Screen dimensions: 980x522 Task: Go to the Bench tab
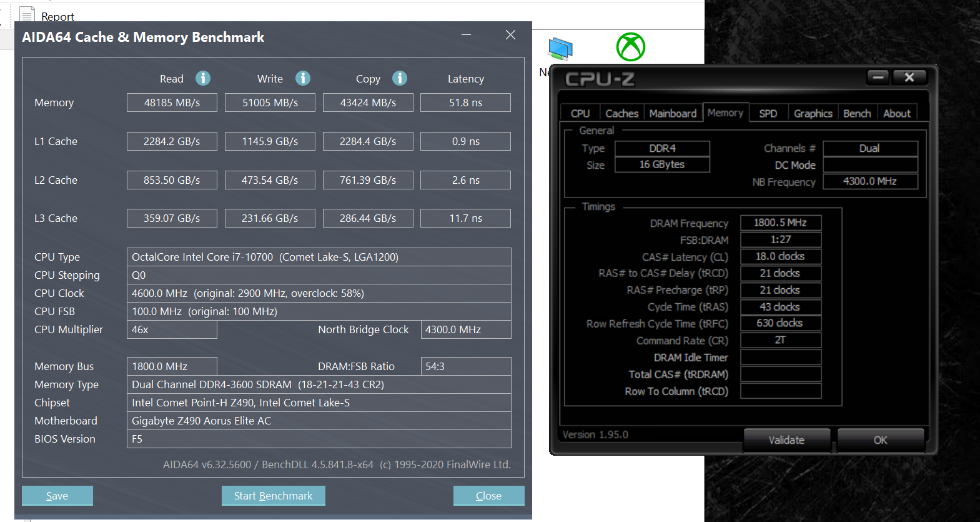click(857, 113)
